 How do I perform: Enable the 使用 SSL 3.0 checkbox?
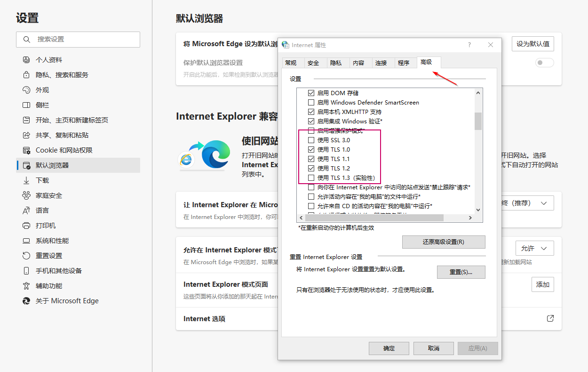[x=311, y=140]
